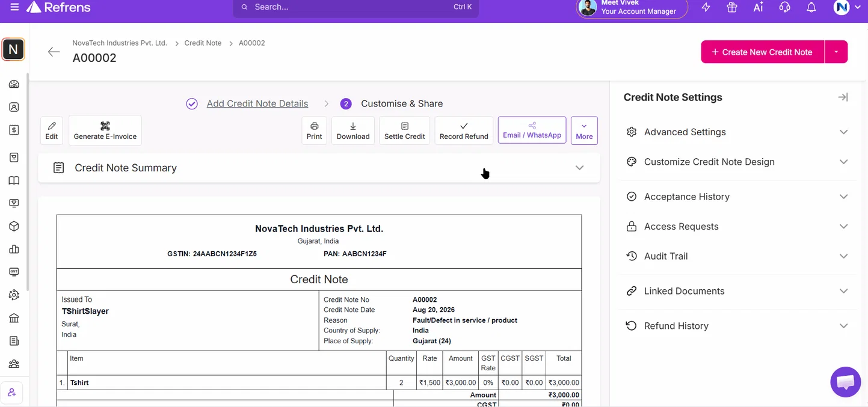Click the Edit pencil button

[x=52, y=130]
